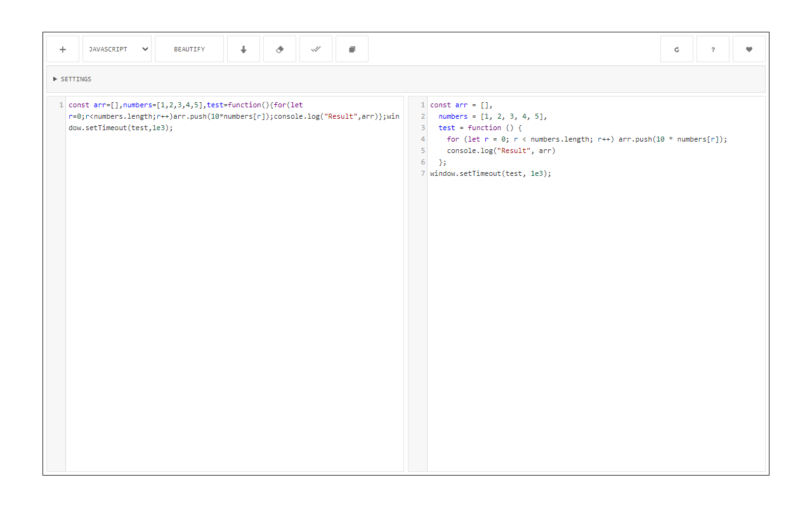Open a new file with the plus icon
This screenshot has height=508, width=812.
(x=62, y=49)
